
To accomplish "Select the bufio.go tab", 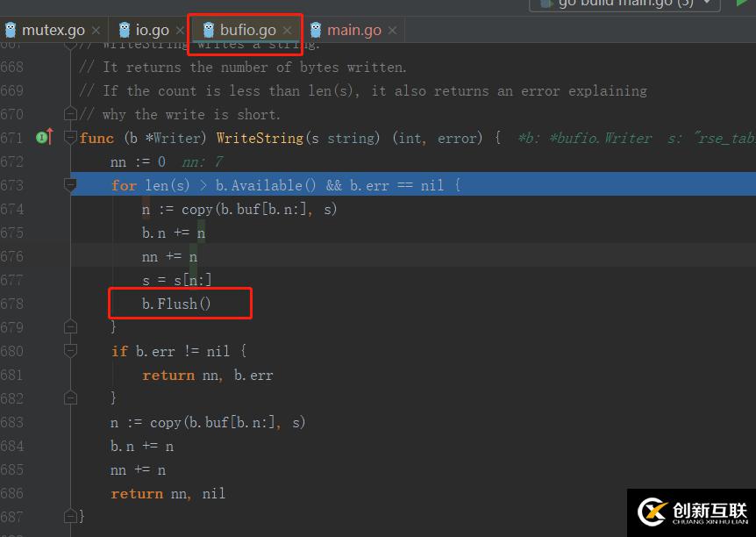I will coord(248,31).
